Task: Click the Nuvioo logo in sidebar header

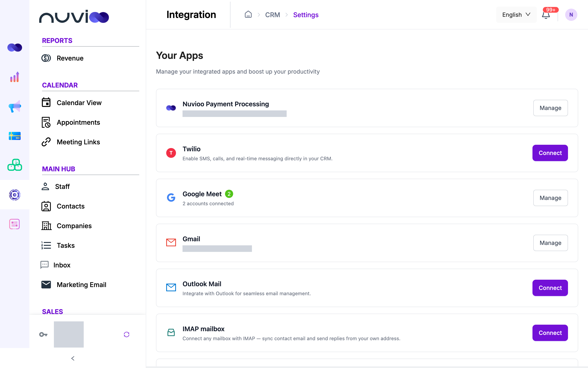Action: [x=74, y=17]
